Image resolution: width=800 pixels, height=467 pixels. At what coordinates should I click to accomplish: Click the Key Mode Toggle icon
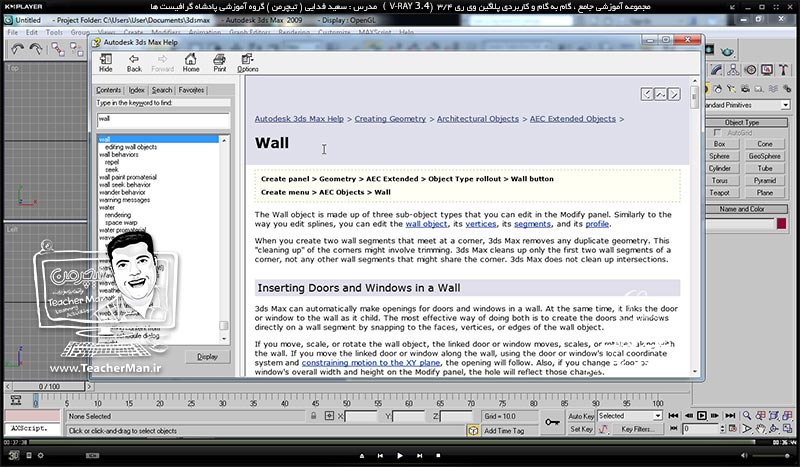click(x=674, y=429)
